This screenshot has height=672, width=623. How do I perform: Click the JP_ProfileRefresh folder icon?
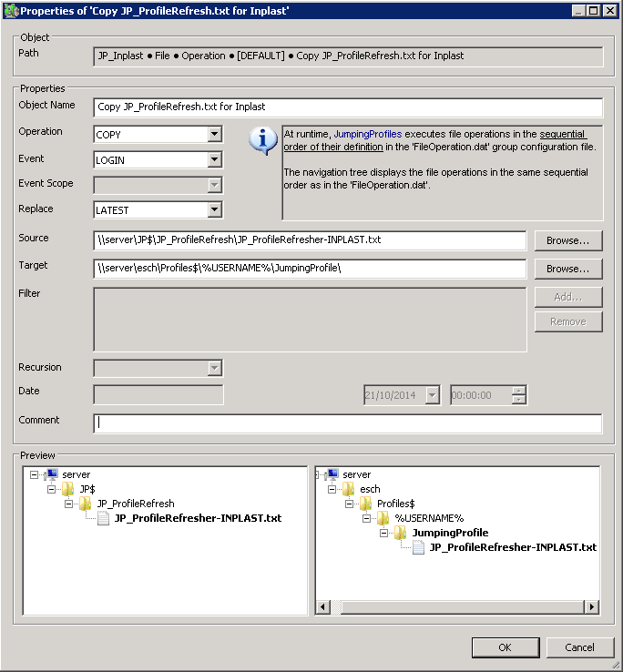(85, 504)
